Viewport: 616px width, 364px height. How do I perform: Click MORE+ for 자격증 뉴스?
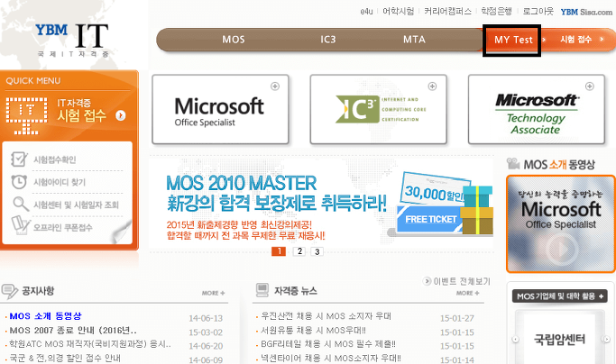point(467,293)
